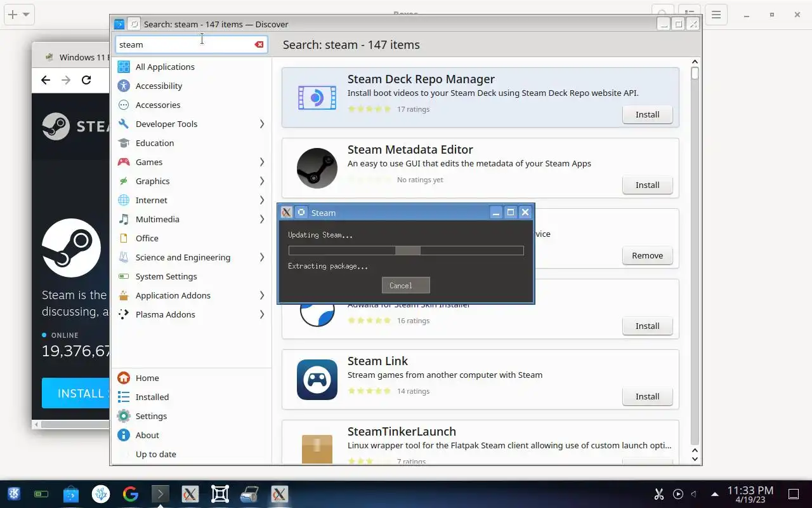Reload the page in browser window
The height and width of the screenshot is (508, 812).
coord(86,79)
